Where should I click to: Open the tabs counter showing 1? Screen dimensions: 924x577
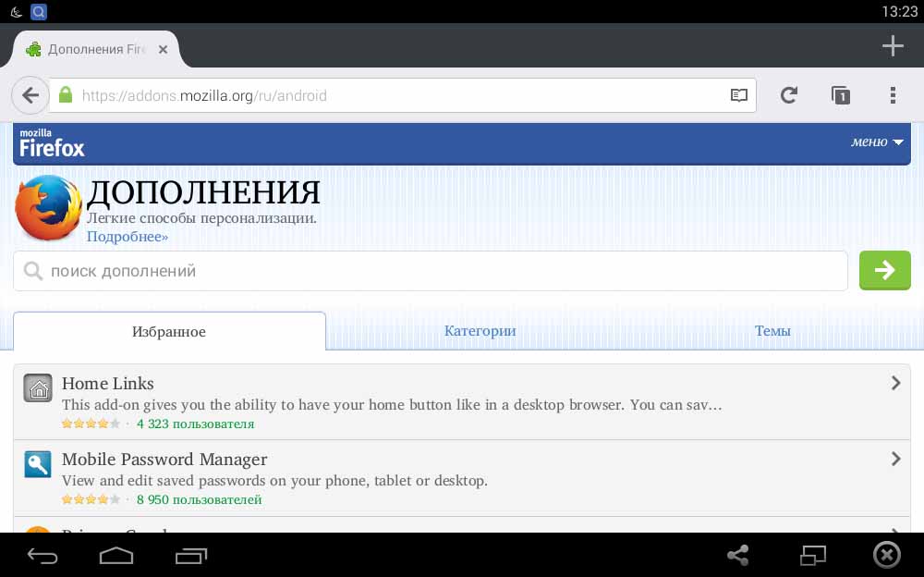840,95
